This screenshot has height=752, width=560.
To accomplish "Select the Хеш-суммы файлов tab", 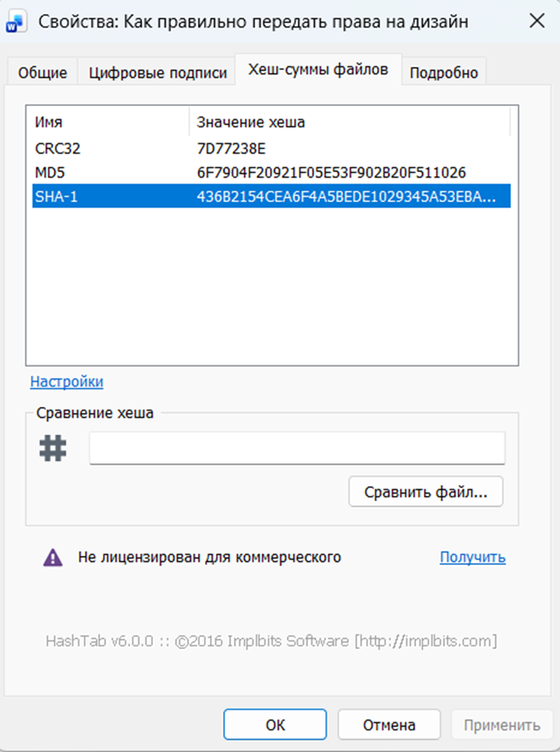I will tap(318, 70).
